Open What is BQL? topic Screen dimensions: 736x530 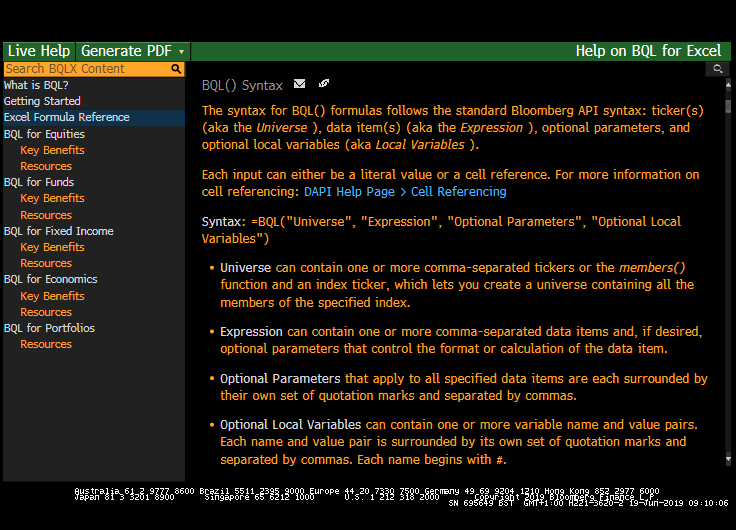pos(36,85)
